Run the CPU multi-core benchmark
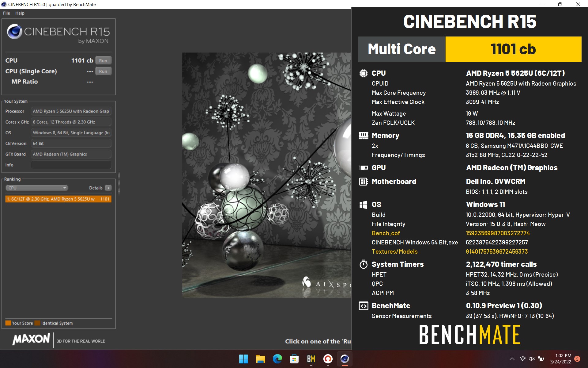Viewport: 588px width, 368px height. point(103,60)
